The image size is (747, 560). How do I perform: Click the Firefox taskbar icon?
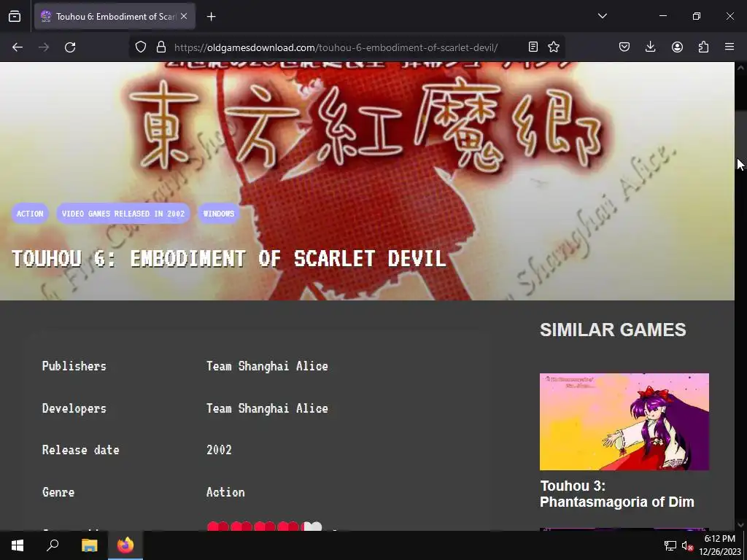(125, 545)
